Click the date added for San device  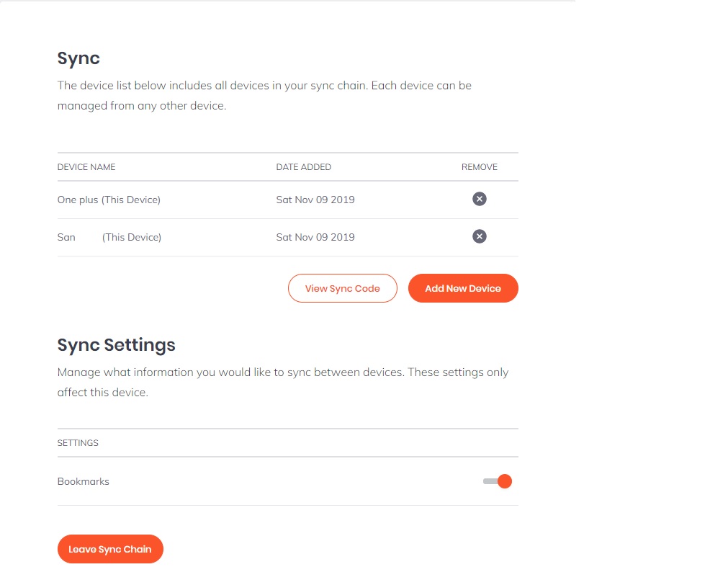click(x=315, y=237)
